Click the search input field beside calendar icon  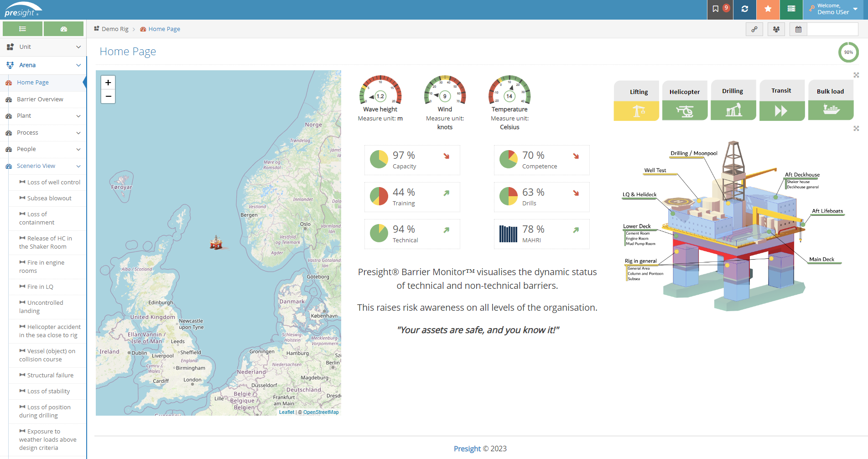[832, 29]
